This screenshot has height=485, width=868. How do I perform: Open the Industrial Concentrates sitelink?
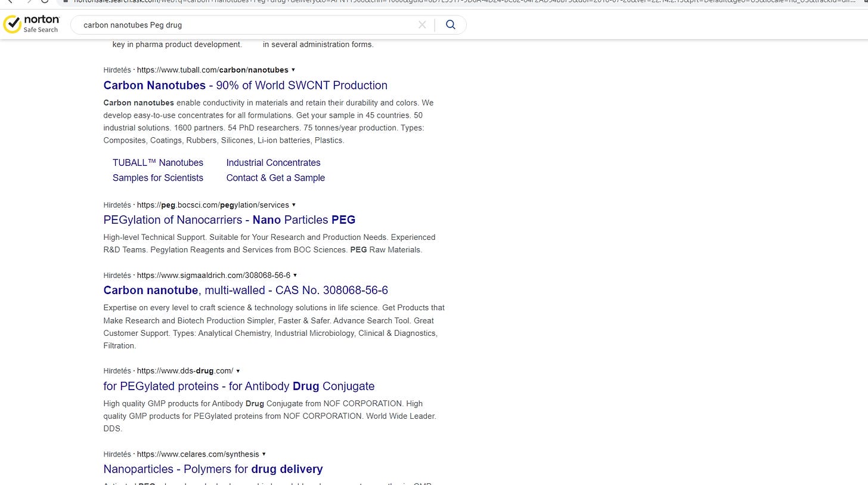point(273,162)
